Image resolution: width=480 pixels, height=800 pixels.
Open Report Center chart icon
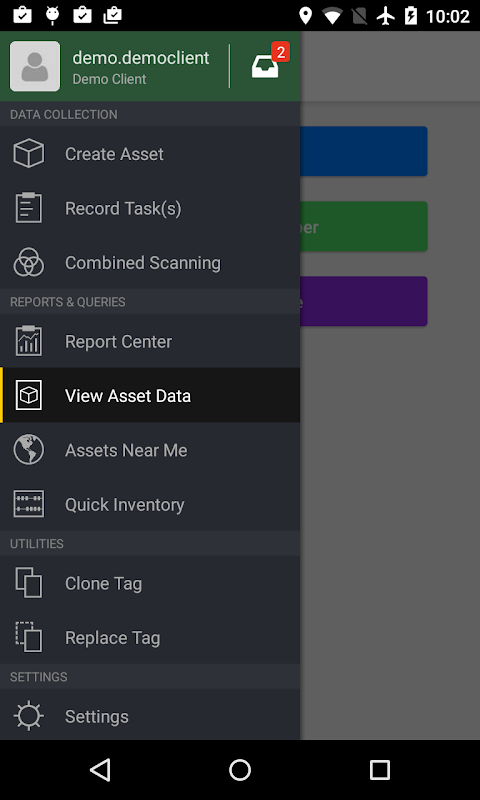point(29,341)
